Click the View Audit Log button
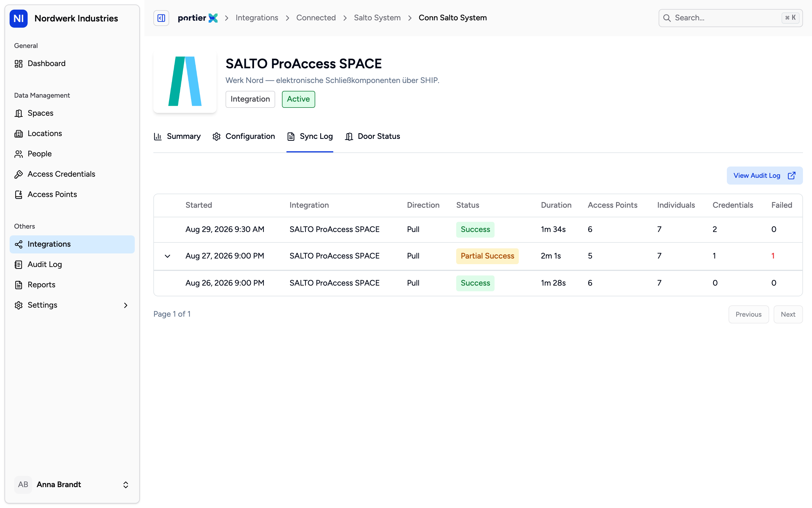This screenshot has height=508, width=812. 764,176
